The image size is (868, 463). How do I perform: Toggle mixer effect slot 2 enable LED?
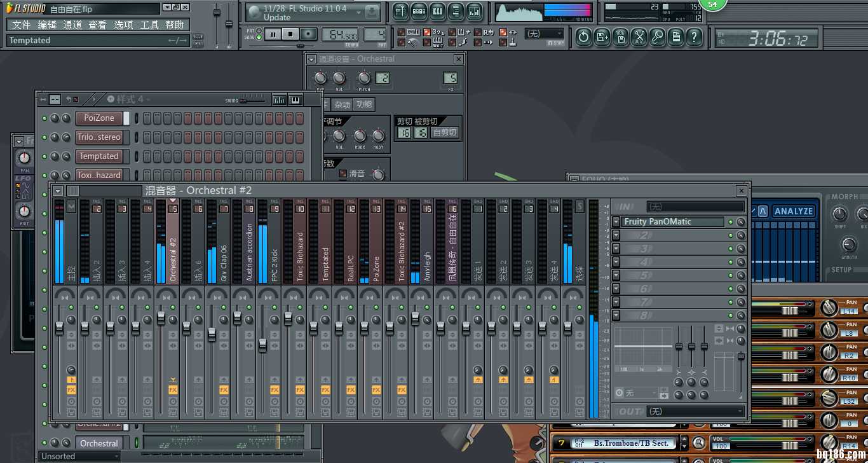pyautogui.click(x=731, y=235)
